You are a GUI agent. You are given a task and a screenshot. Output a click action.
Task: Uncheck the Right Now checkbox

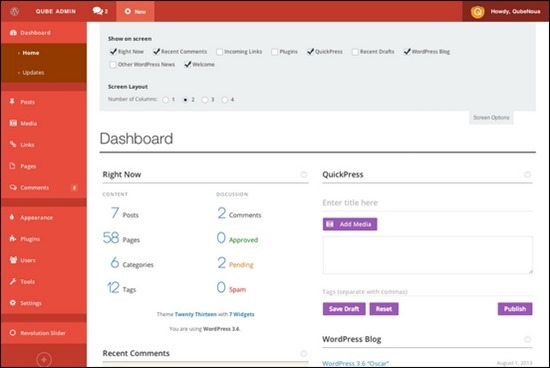click(113, 52)
